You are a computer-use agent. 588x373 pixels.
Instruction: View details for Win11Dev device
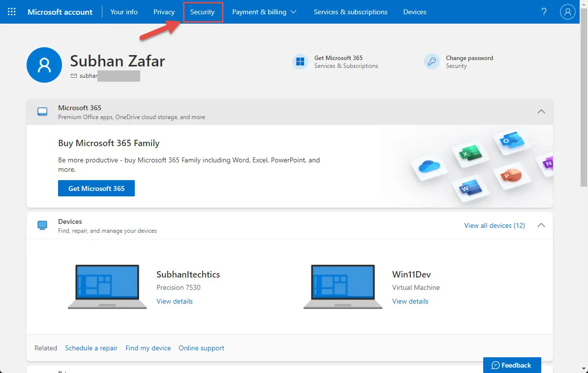[410, 301]
